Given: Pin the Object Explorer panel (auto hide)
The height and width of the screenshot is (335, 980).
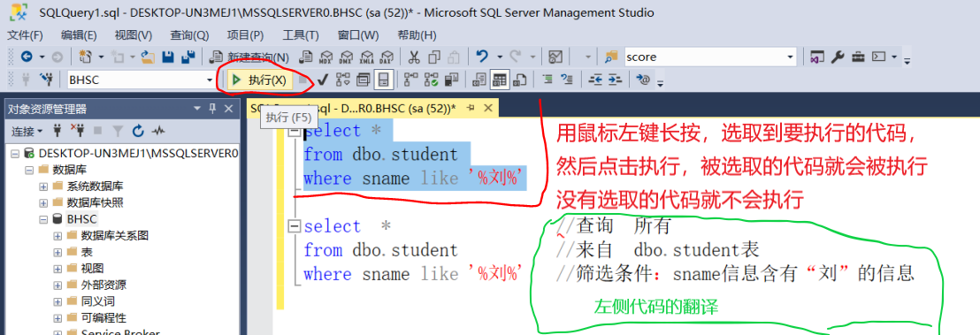Looking at the screenshot, I should click(212, 109).
